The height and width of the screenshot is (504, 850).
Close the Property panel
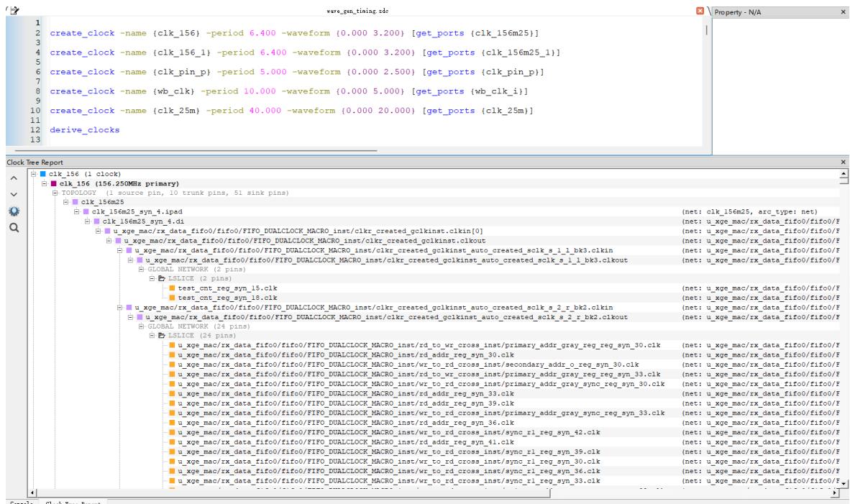click(x=843, y=12)
